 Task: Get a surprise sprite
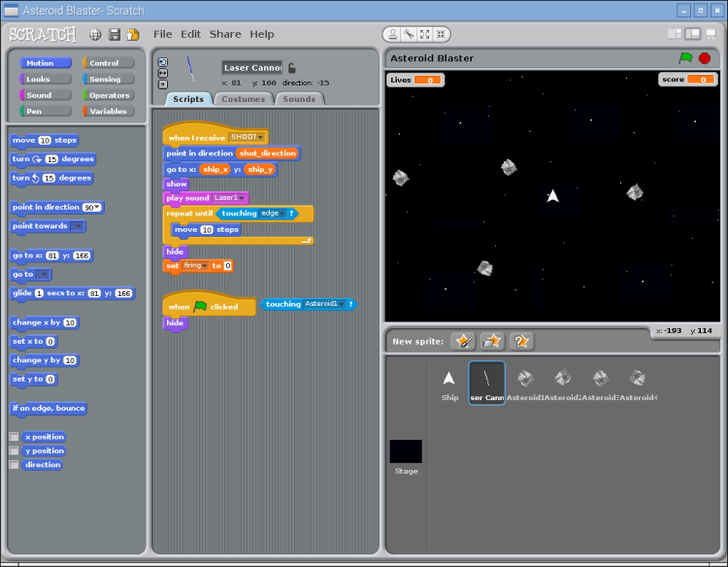coord(521,342)
